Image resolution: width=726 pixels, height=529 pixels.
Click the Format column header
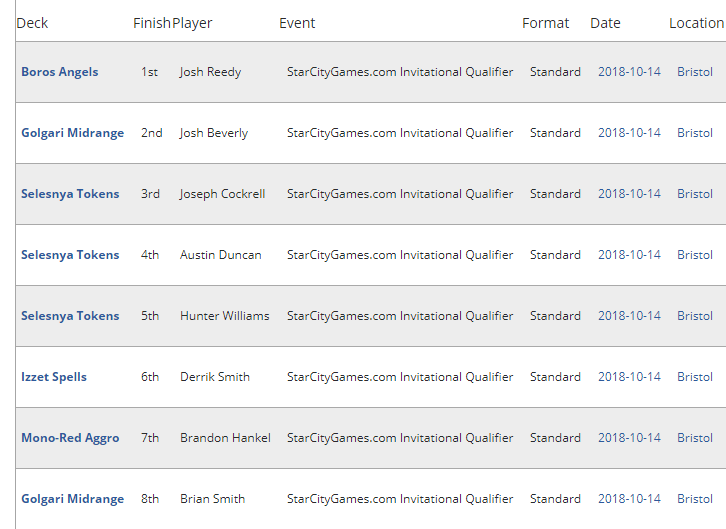[545, 23]
